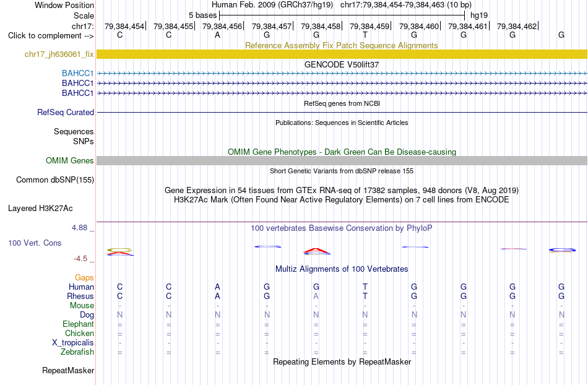The width and height of the screenshot is (588, 385).
Task: Select the Chicken species label
Action: click(x=79, y=333)
